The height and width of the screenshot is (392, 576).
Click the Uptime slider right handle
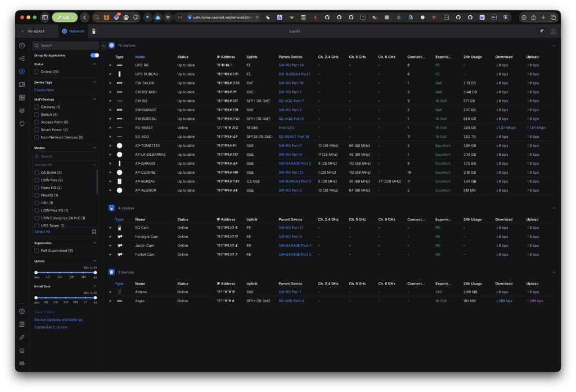click(x=95, y=273)
